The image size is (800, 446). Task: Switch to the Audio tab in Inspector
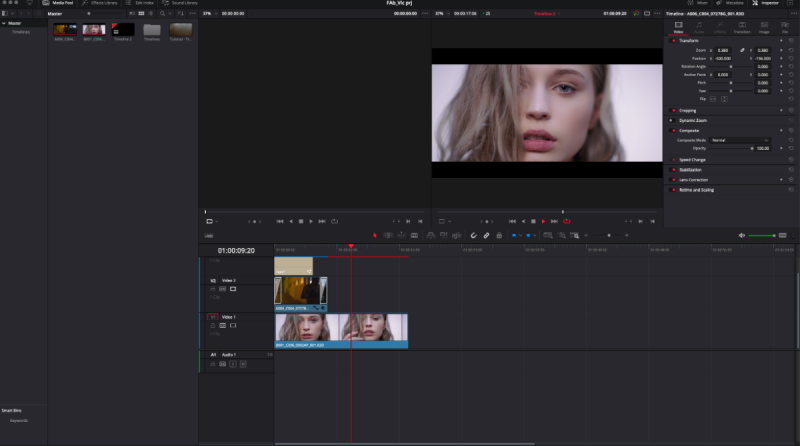click(x=700, y=29)
